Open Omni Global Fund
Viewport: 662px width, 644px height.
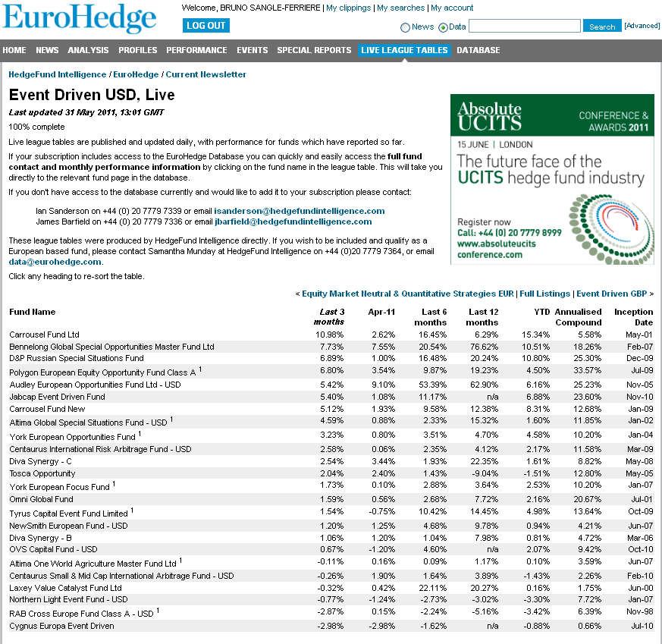pos(42,499)
